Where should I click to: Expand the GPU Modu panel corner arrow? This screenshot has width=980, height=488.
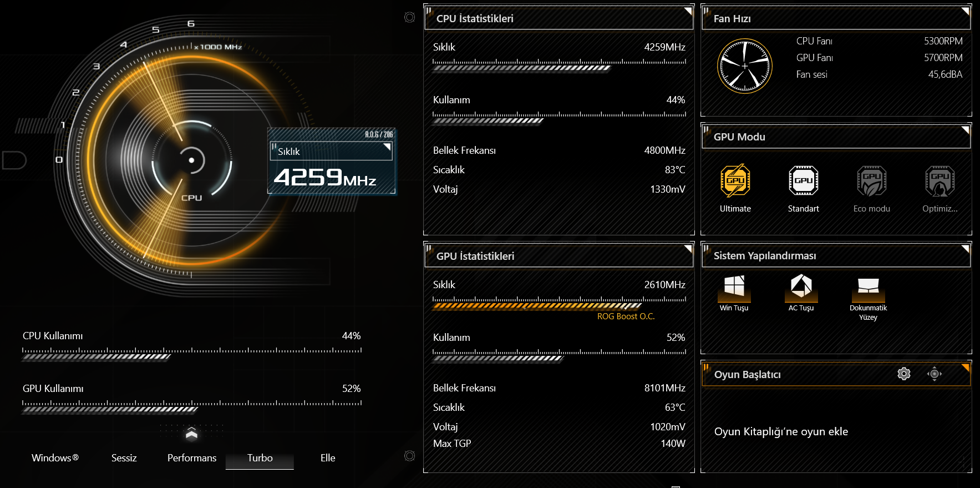click(x=965, y=130)
